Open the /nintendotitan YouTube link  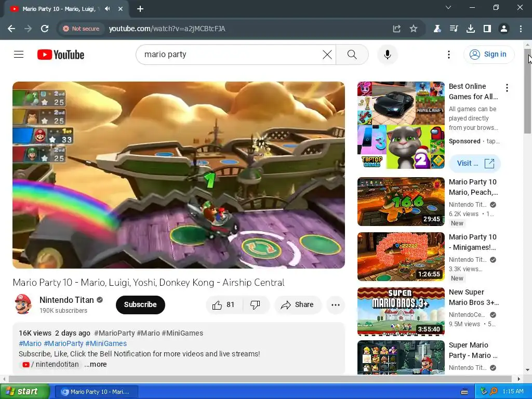[x=51, y=364]
